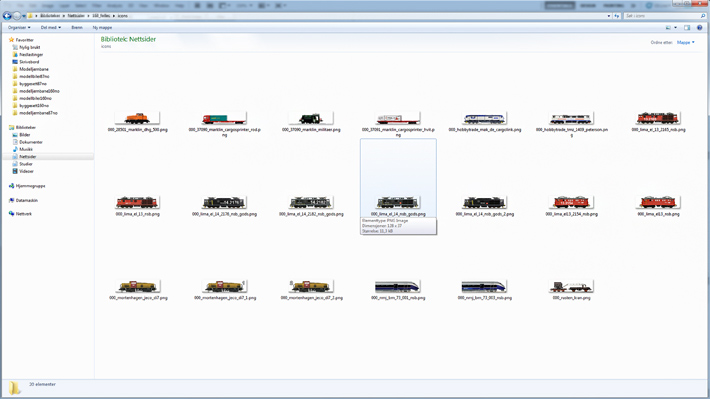Image resolution: width=710 pixels, height=399 pixels.
Task: Open the Del med dropdown
Action: click(50, 28)
